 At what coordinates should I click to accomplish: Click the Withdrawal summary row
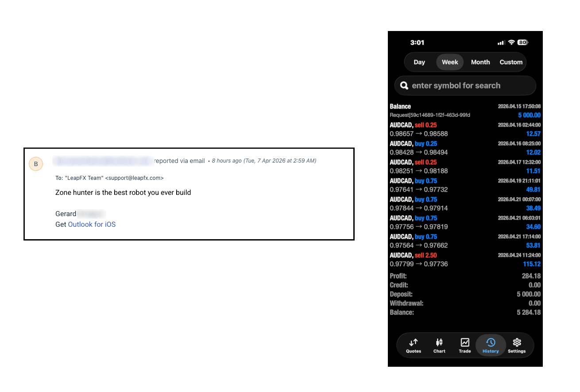coord(465,303)
